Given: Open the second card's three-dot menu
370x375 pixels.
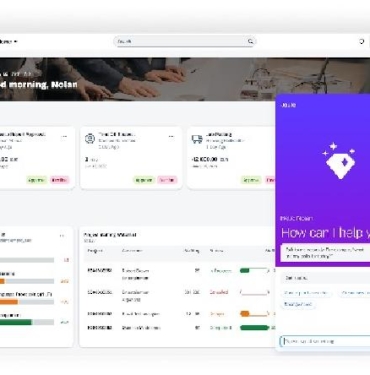Looking at the screenshot, I should (x=171, y=136).
